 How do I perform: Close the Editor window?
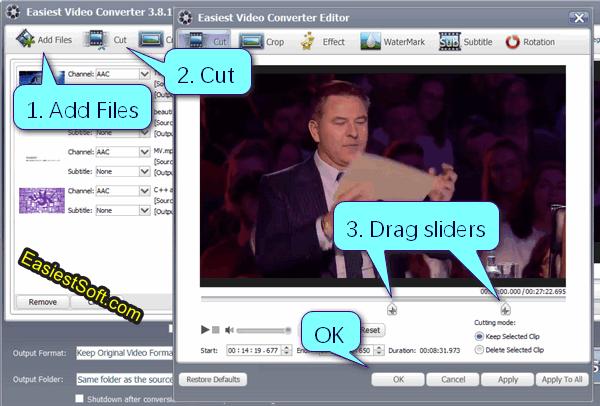579,18
